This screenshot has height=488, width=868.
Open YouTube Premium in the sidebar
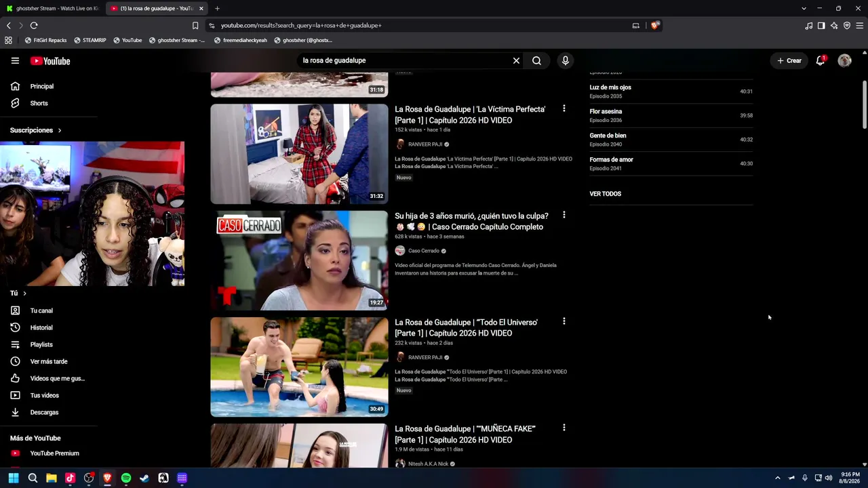point(54,453)
